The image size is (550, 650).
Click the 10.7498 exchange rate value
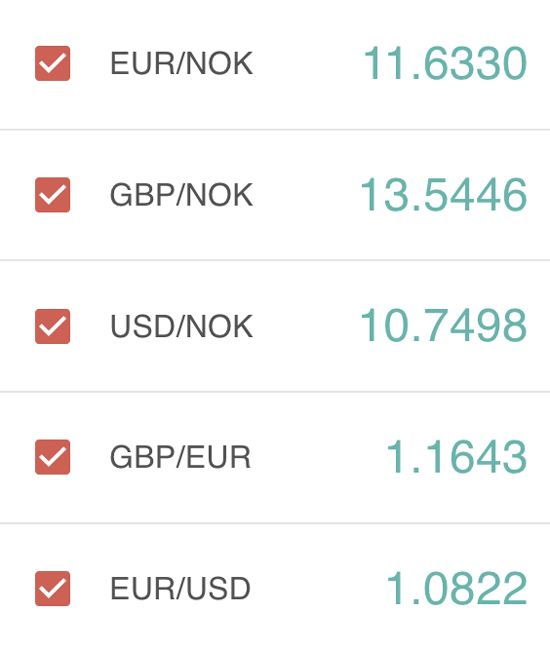pos(443,326)
